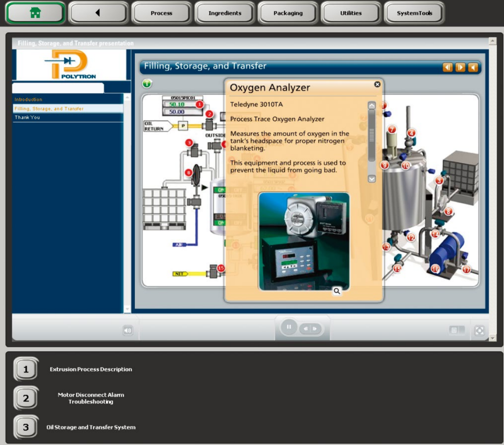Image resolution: width=504 pixels, height=445 pixels.
Task: Click hotspot 13 on the lower left pipe
Action: [x=386, y=247]
